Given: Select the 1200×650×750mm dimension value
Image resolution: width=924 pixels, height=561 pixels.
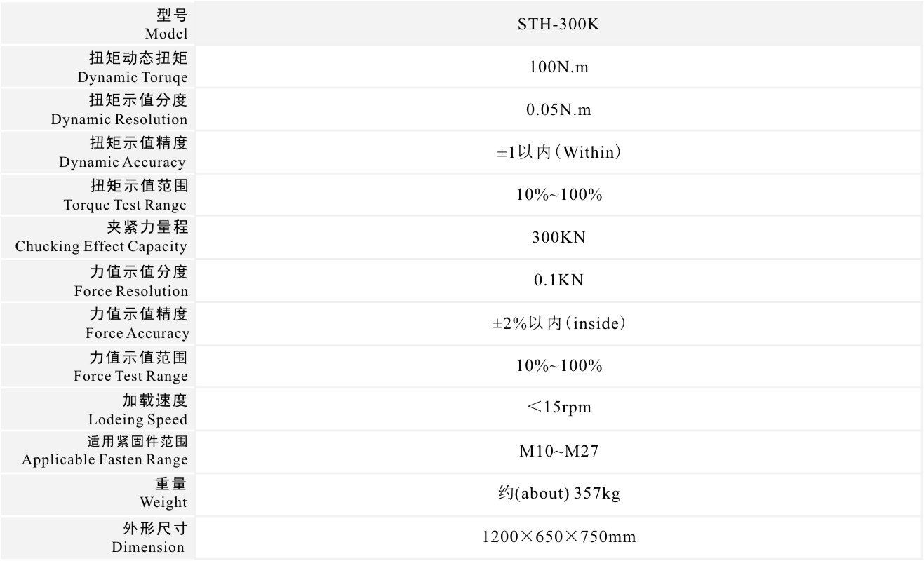Looking at the screenshot, I should tap(558, 537).
